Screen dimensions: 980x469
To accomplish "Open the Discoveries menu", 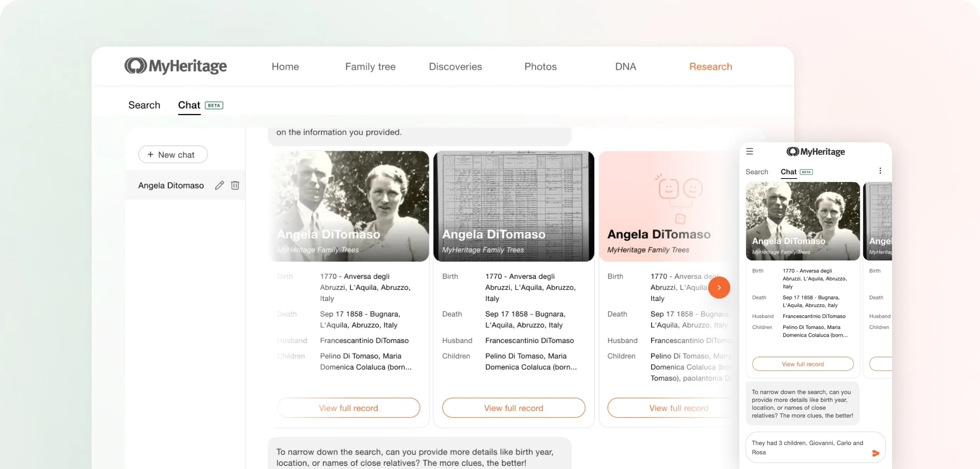I will click(455, 67).
